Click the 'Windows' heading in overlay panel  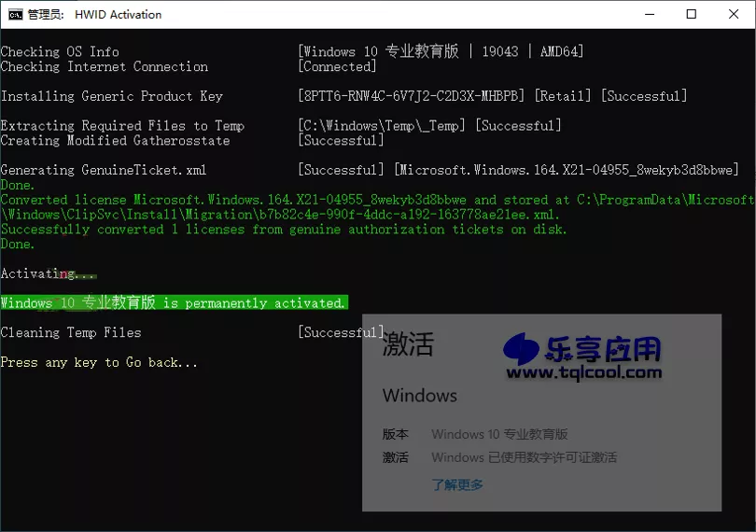pyautogui.click(x=419, y=396)
